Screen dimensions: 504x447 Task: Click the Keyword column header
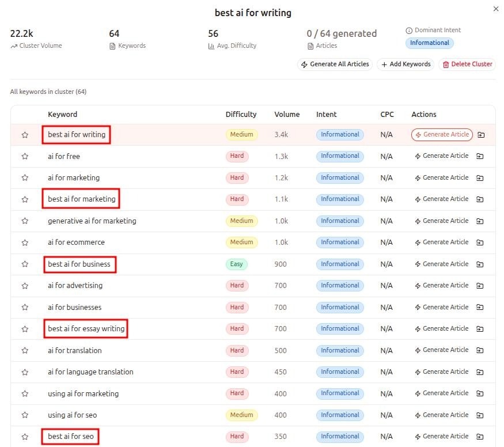pos(62,115)
